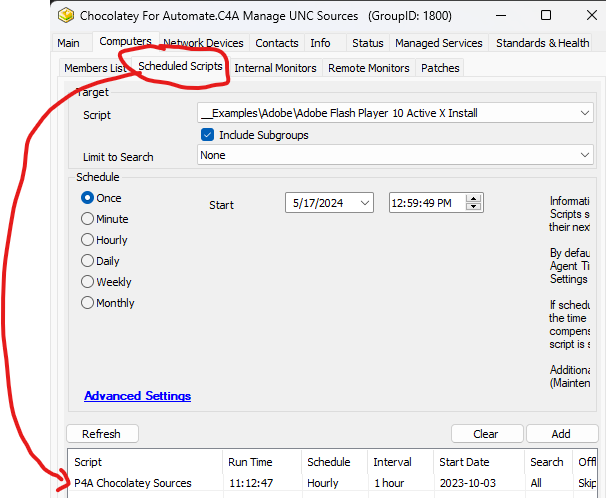
Task: Open the Network Devices tab
Action: click(x=203, y=43)
